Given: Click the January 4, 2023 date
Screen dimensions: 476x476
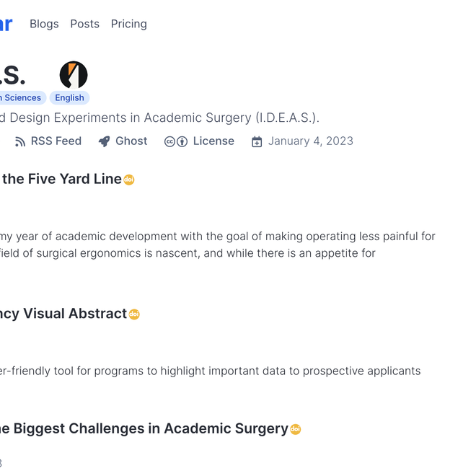Looking at the screenshot, I should (x=310, y=141).
